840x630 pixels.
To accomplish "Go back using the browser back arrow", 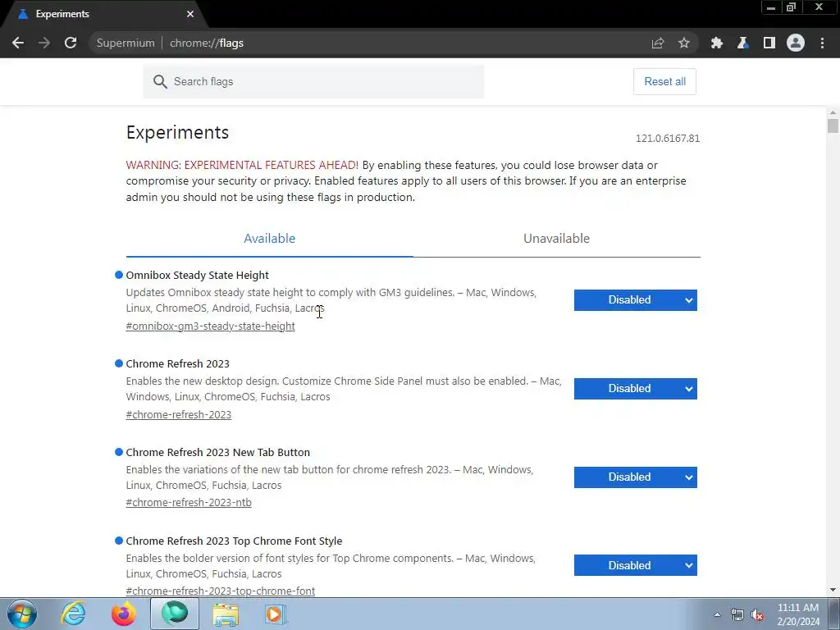I will point(18,43).
